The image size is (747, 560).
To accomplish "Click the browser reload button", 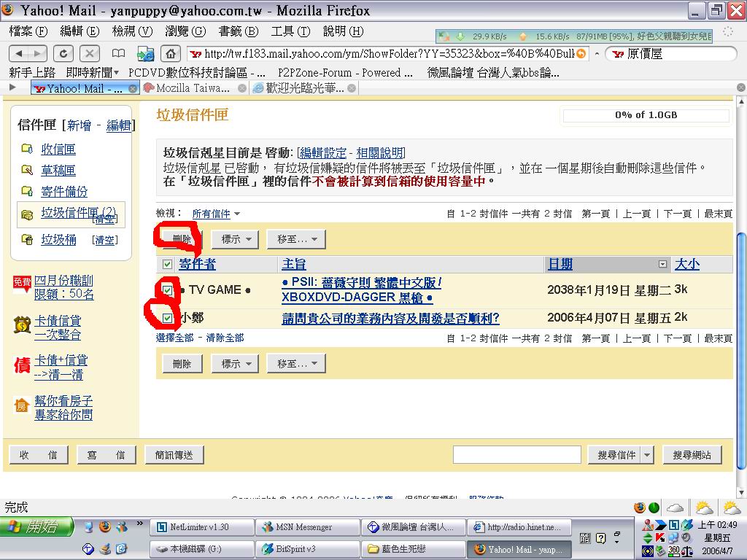I will (63, 53).
